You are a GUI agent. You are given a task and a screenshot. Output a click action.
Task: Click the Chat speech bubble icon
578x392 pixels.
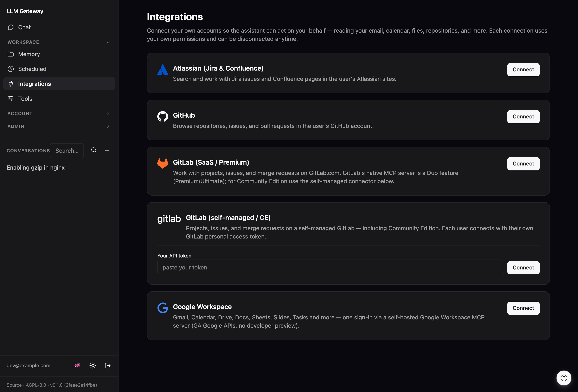pos(11,27)
